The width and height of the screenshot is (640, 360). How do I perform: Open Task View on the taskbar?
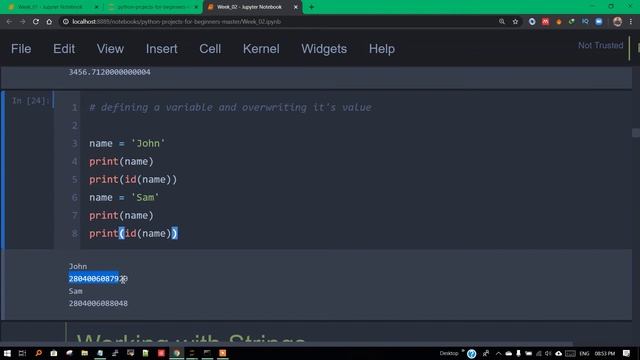22,353
